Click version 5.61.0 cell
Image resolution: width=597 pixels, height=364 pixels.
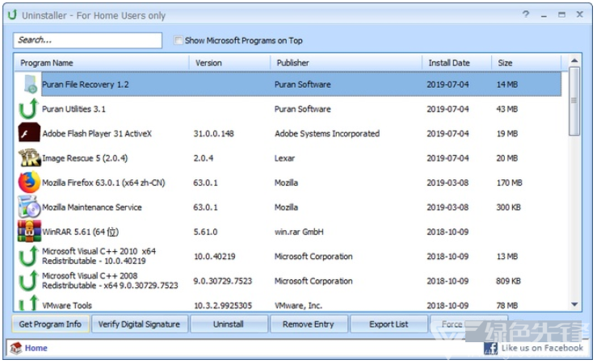point(205,232)
